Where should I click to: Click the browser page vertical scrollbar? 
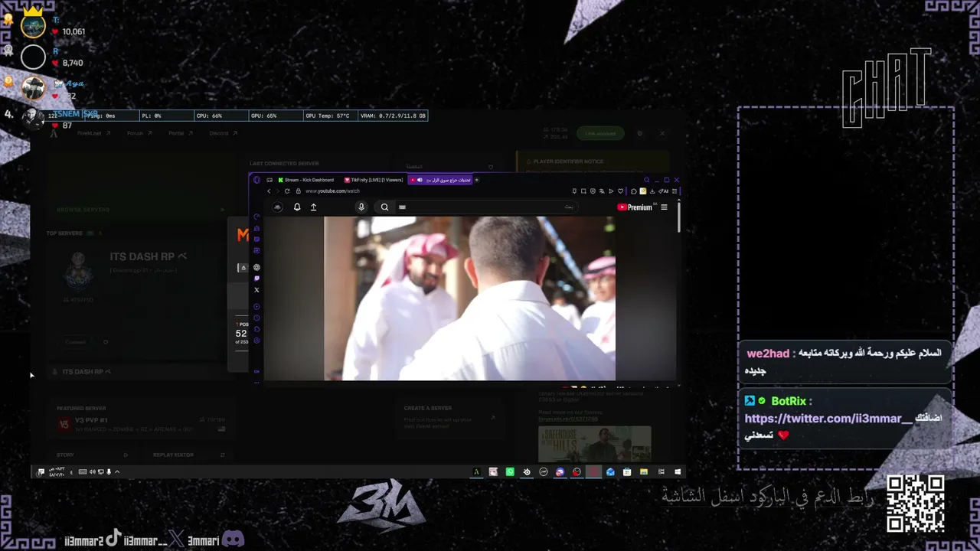click(x=678, y=216)
